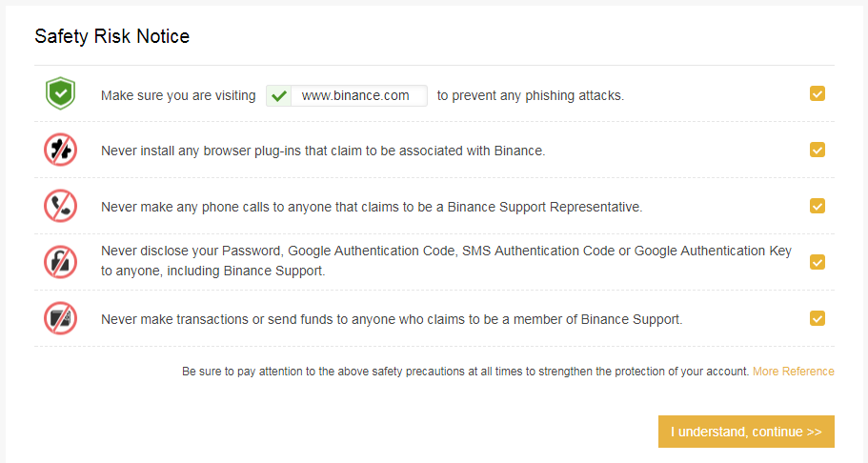Click the www.binance.com URL field

(347, 96)
